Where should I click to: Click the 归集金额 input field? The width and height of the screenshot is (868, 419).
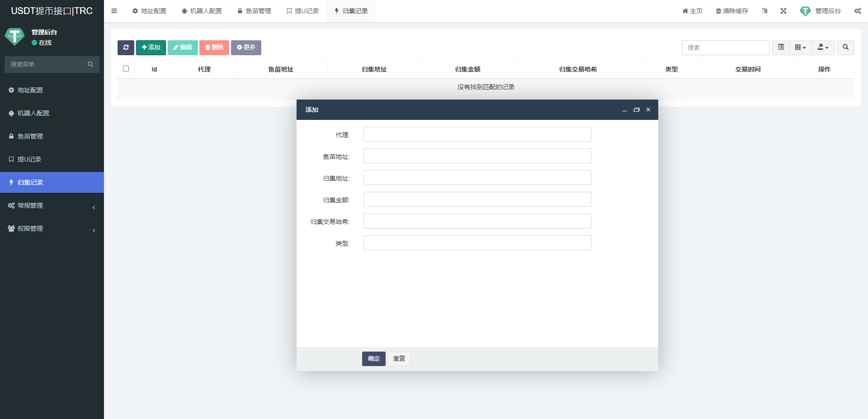[x=477, y=200]
